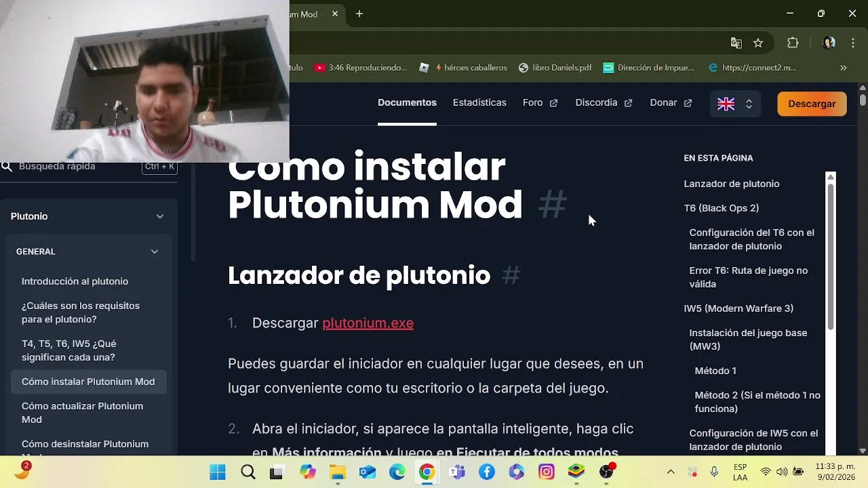Viewport: 868px width, 488px height.
Task: Select the Documentos nav tab
Action: (x=407, y=103)
